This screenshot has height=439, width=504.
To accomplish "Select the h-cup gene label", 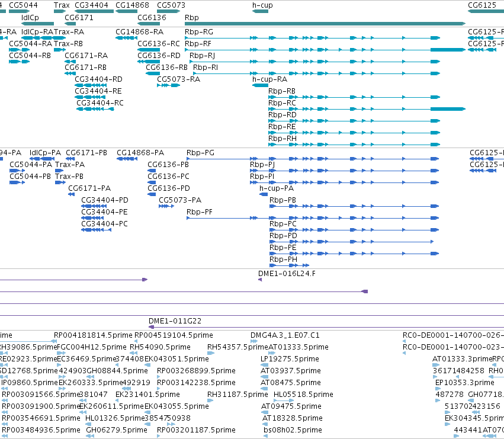I will 262,5.
